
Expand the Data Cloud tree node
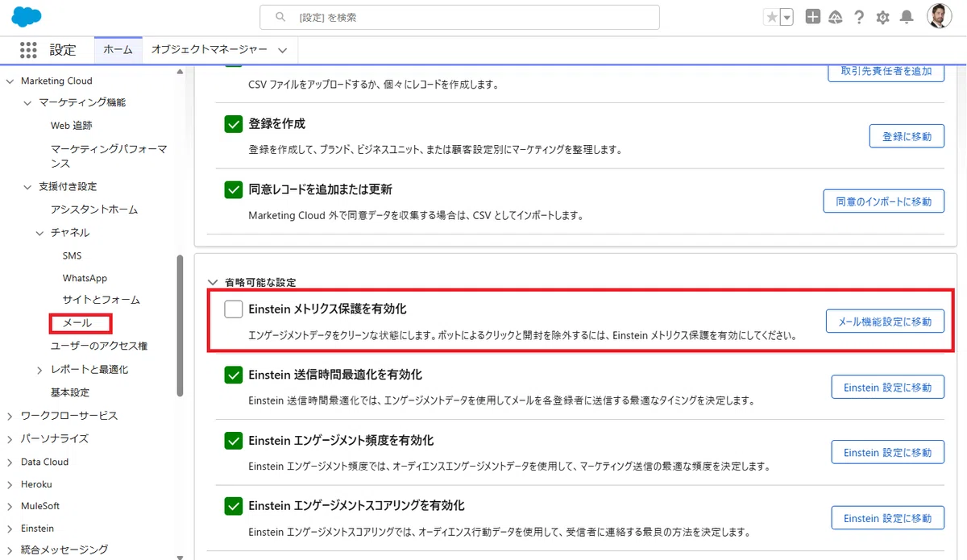10,462
